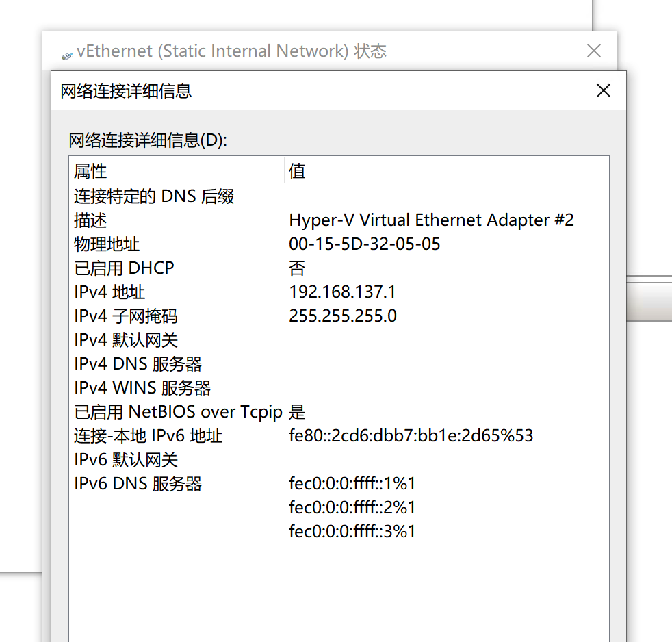Select the 连接-本地 IPv6 地址 row
672x642 pixels.
(148, 436)
